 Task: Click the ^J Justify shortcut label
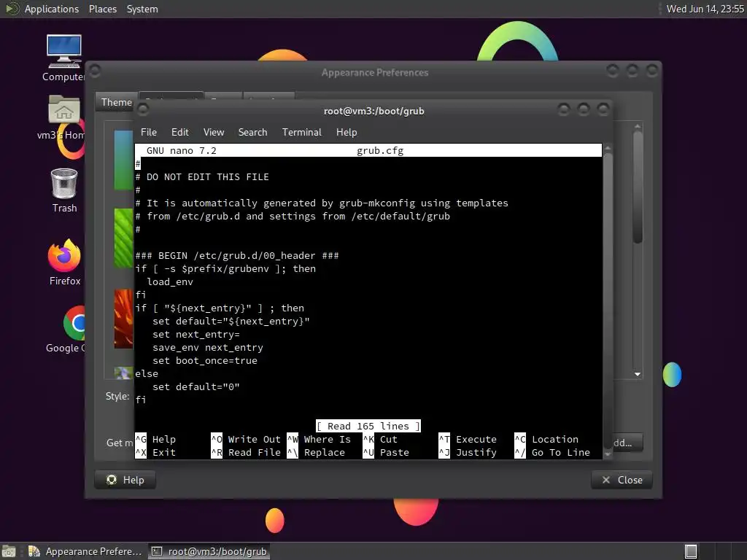[468, 452]
